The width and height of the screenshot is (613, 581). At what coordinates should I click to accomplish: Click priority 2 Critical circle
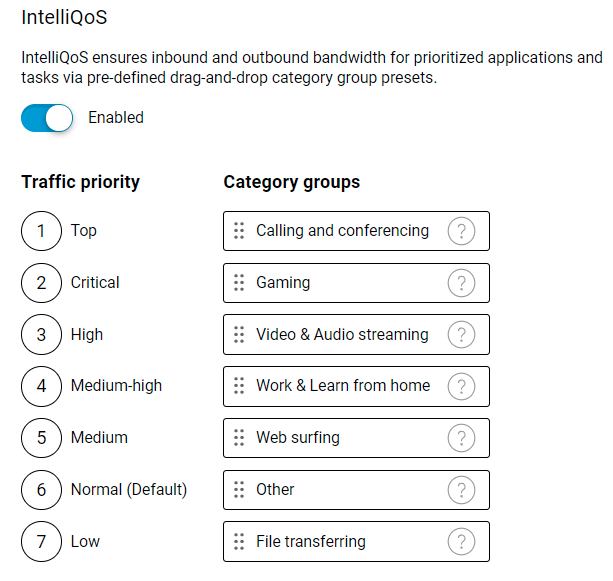click(41, 283)
